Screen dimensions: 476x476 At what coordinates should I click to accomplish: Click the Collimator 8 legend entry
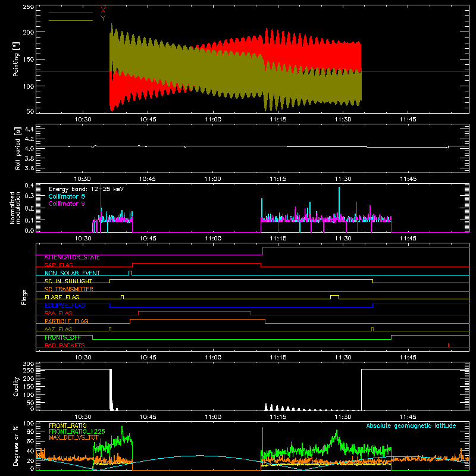point(67,196)
